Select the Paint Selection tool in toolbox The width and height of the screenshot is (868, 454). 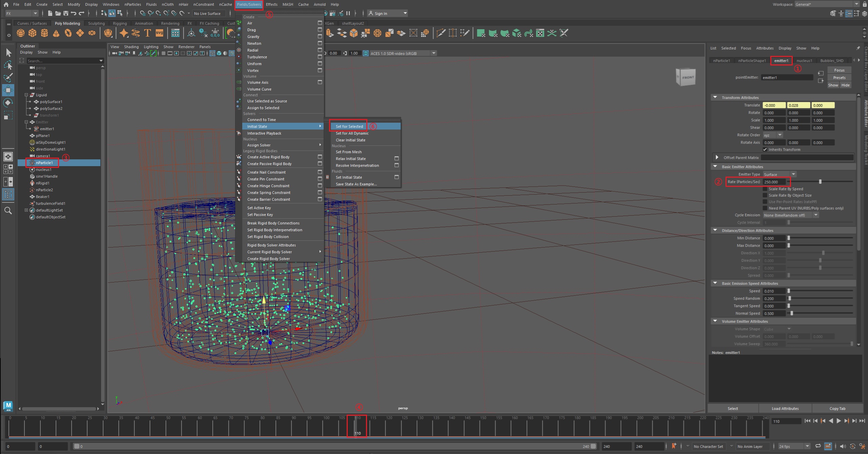coord(8,78)
